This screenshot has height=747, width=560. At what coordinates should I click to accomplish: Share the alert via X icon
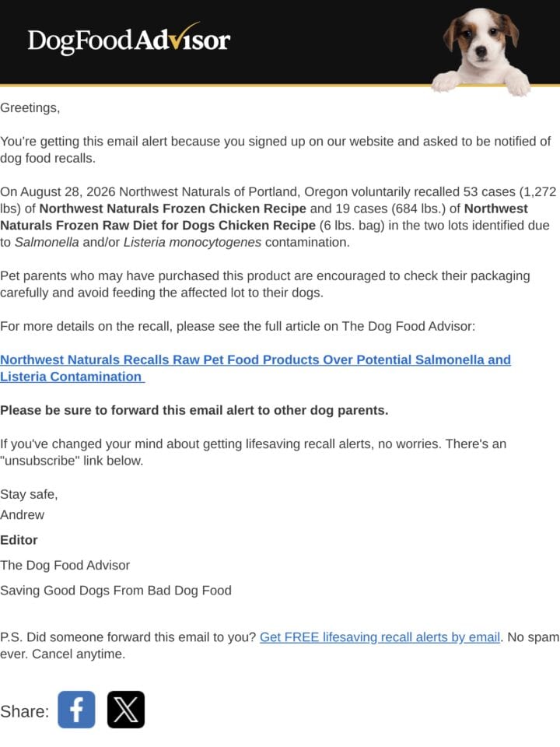click(x=126, y=710)
